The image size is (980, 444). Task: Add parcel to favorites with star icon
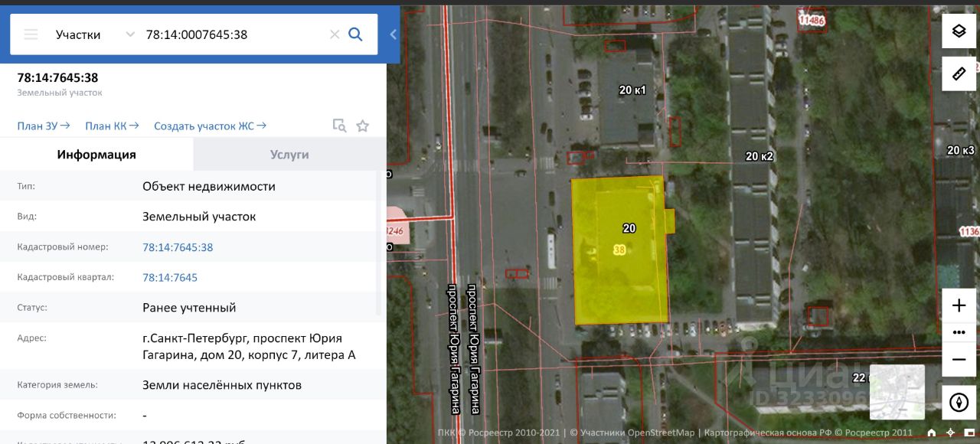click(363, 126)
